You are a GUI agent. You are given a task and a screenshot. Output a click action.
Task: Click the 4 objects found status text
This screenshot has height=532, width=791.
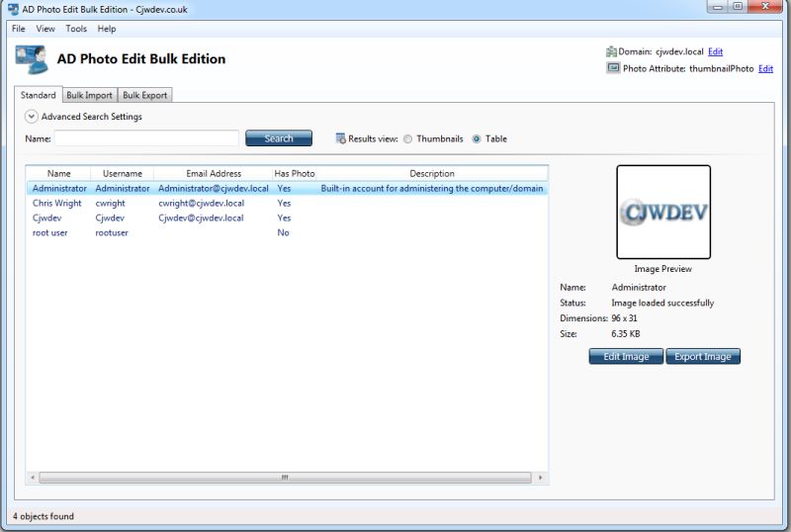point(44,516)
